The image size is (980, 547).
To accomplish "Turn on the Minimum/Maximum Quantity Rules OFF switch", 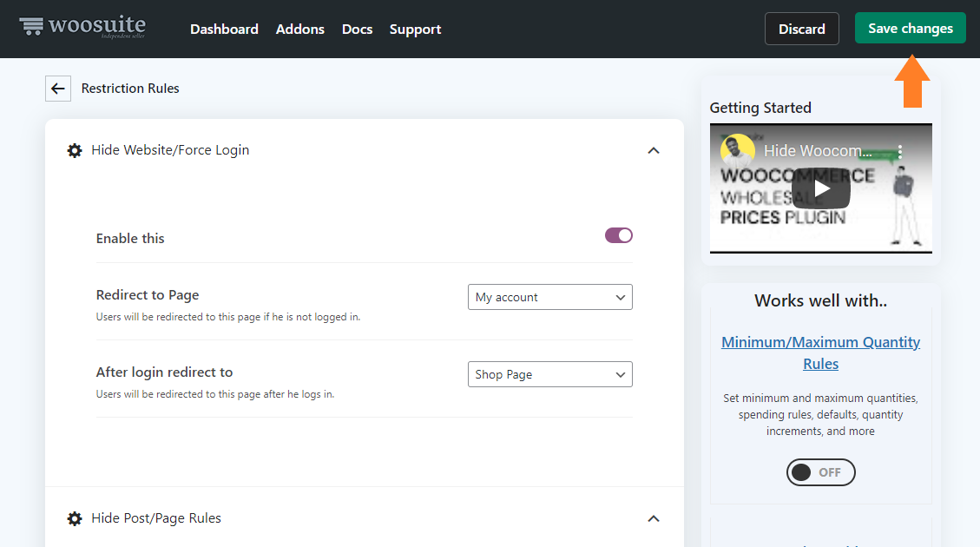I will coord(820,472).
